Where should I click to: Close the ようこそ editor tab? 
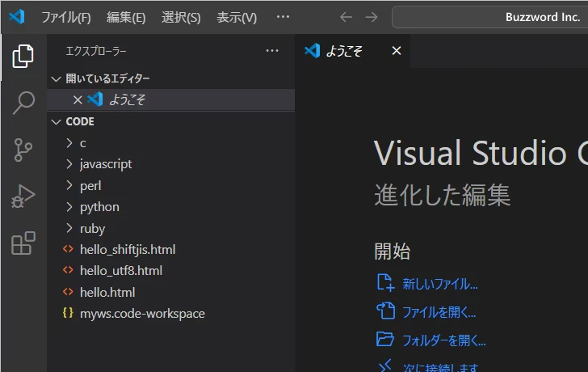397,51
